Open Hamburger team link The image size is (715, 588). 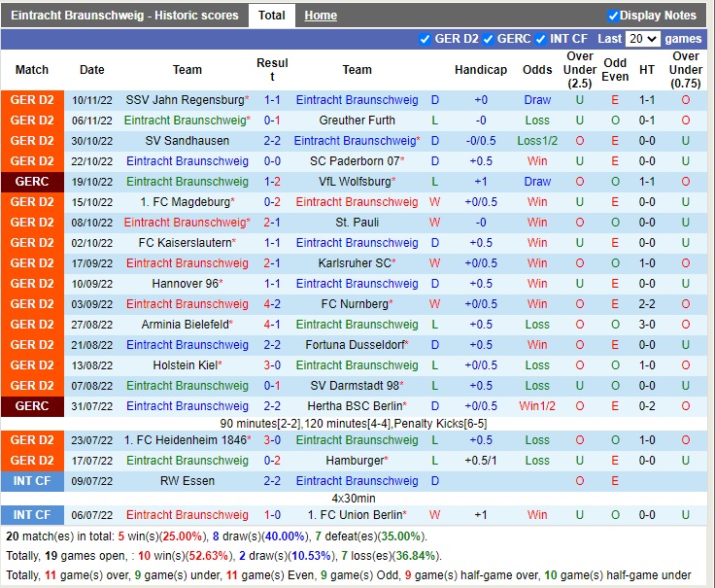tap(355, 461)
